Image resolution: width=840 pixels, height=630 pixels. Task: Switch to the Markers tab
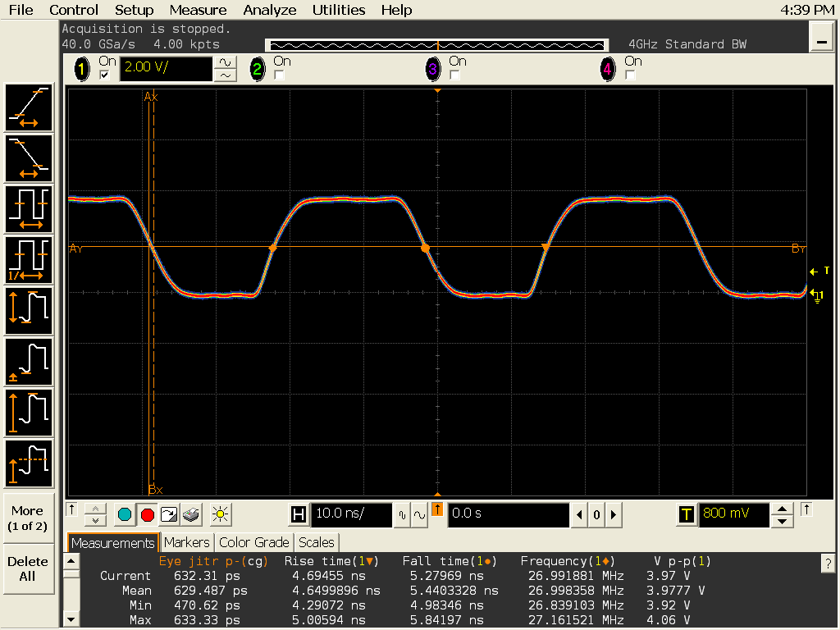pos(186,542)
